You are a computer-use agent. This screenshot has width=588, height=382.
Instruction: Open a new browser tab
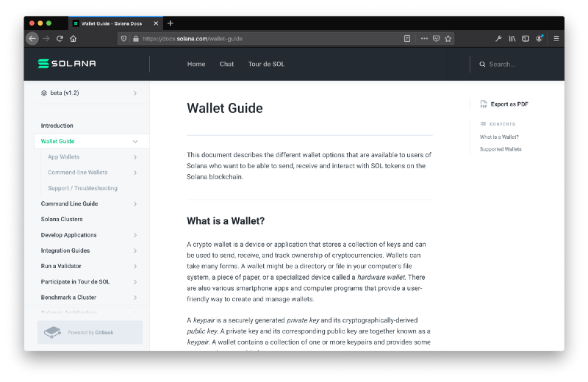[x=171, y=23]
